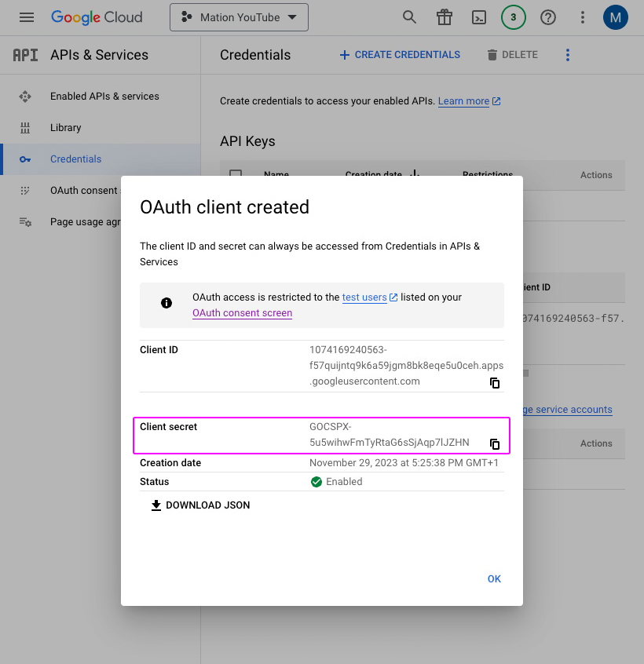Toggle the API Keys select-all checkbox
644x664 pixels.
tap(236, 173)
